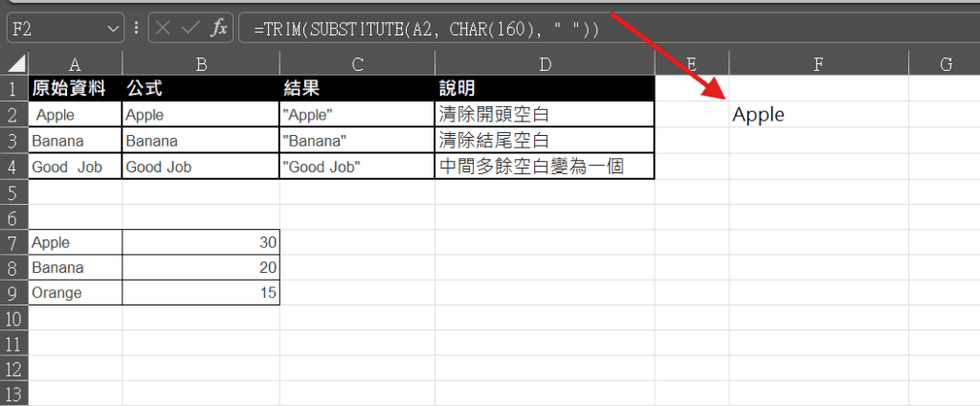Select column B header
The image size is (980, 406).
pyautogui.click(x=201, y=64)
